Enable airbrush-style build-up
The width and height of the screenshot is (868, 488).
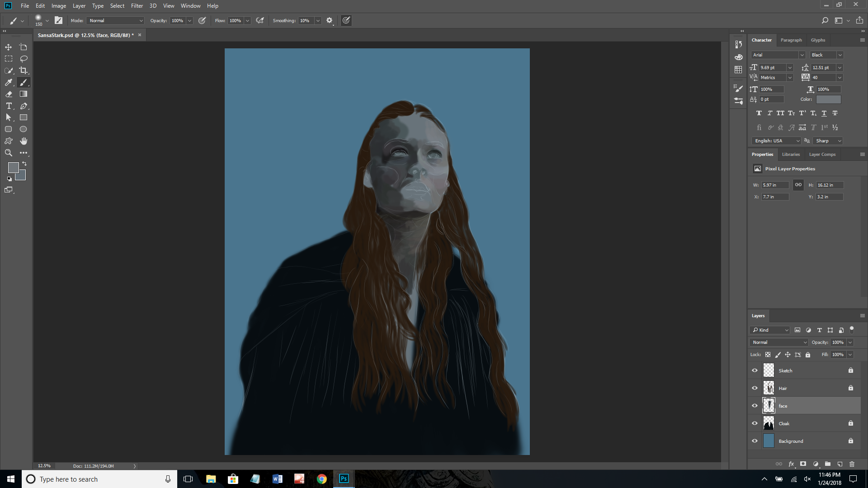point(260,20)
